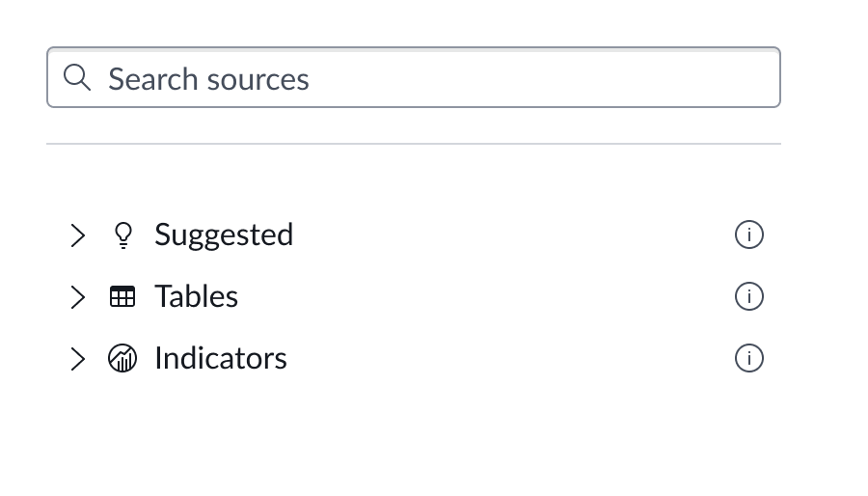Open info for Indicators sources

(x=749, y=358)
